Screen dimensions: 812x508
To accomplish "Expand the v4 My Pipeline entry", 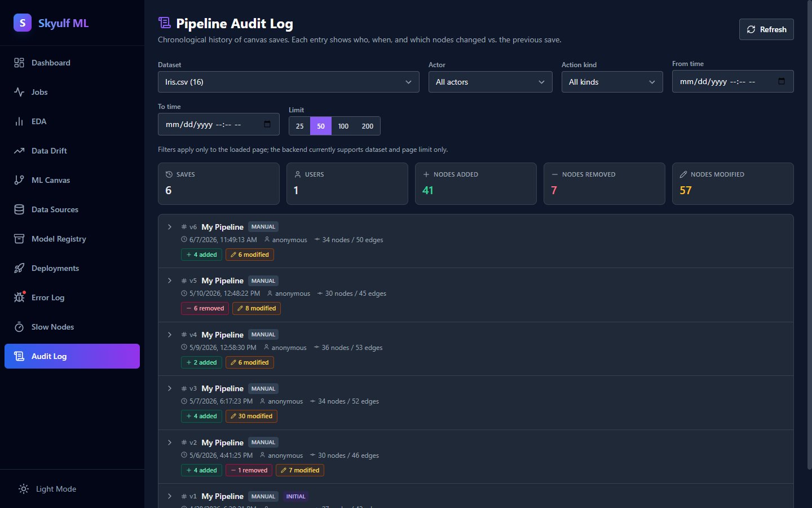I will 170,335.
